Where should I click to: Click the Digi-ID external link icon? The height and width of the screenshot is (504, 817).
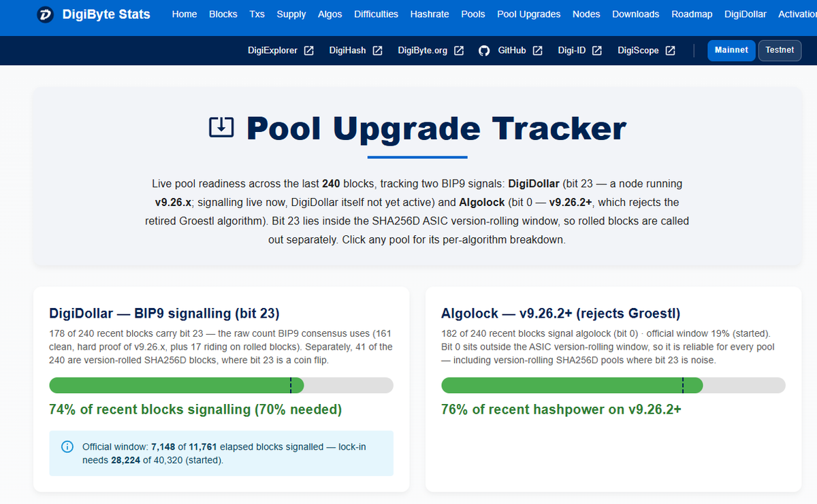pyautogui.click(x=597, y=50)
